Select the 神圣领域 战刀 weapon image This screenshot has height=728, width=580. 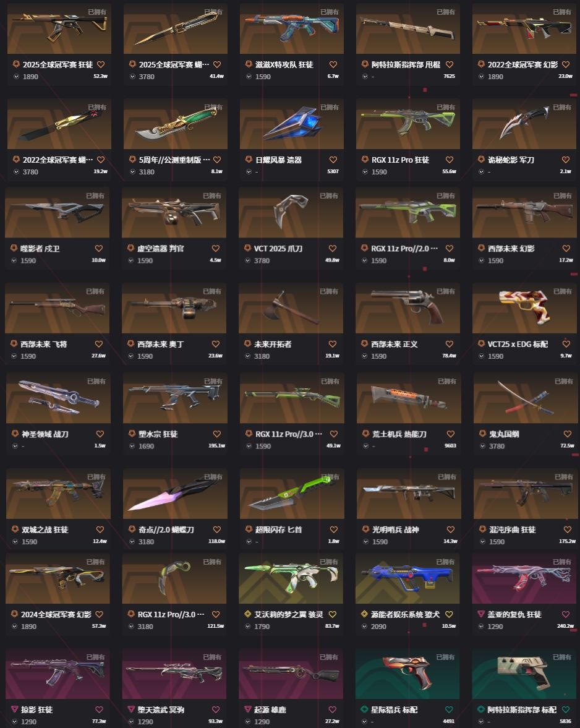tap(59, 398)
